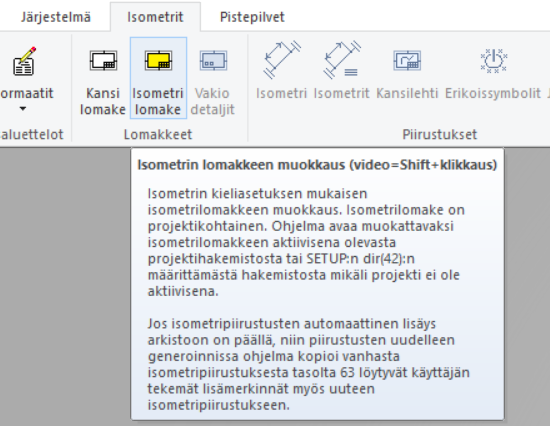Open the Kansilehti cover sheet icon
The height and width of the screenshot is (426, 550).
pyautogui.click(x=407, y=61)
